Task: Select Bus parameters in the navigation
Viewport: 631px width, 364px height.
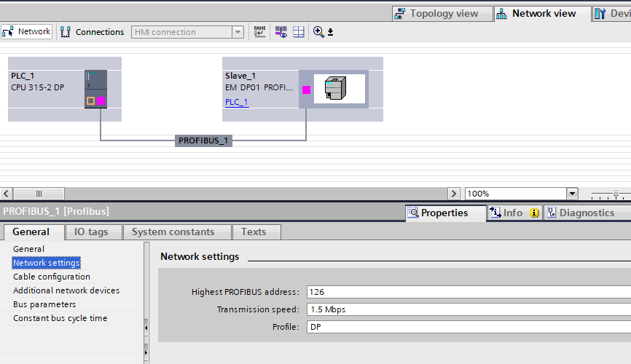Action: 44,304
